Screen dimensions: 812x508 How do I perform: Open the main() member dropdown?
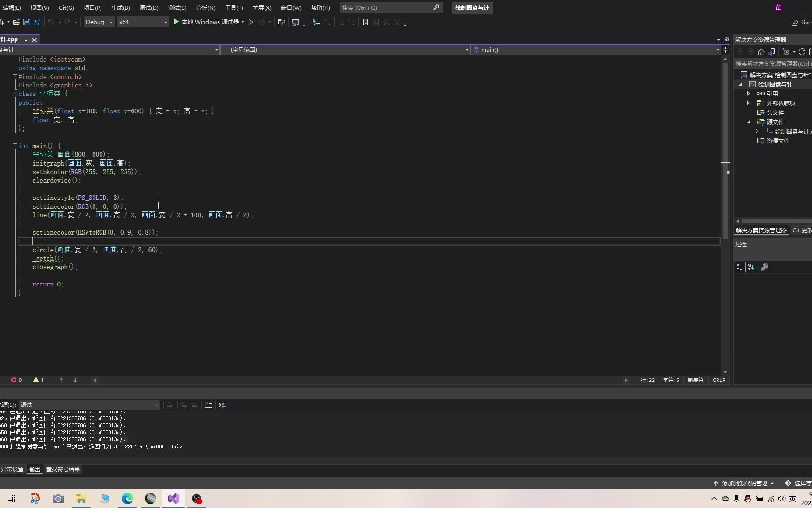tap(596, 49)
